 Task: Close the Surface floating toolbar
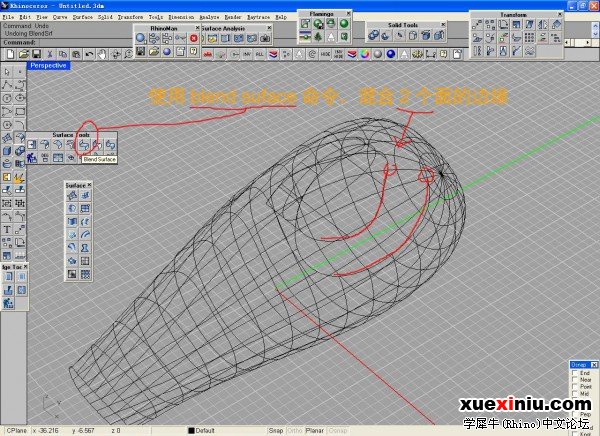pos(89,185)
